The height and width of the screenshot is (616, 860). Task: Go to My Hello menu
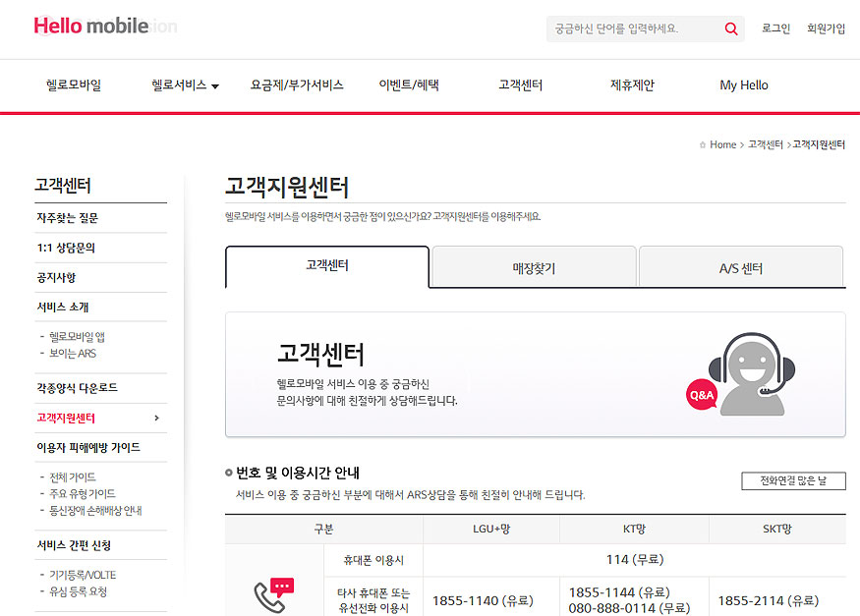coord(743,85)
